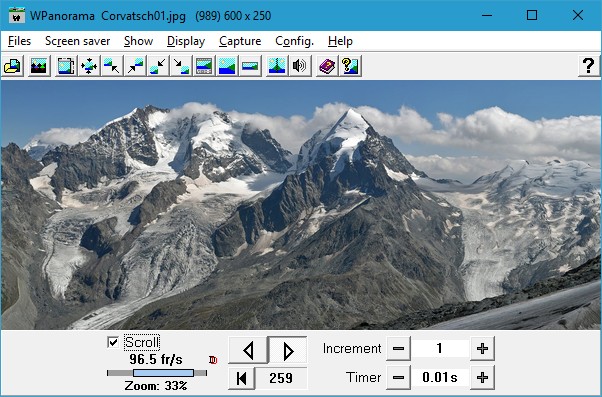The height and width of the screenshot is (397, 602).
Task: Toggle the sound speaker icon
Action: pyautogui.click(x=300, y=66)
